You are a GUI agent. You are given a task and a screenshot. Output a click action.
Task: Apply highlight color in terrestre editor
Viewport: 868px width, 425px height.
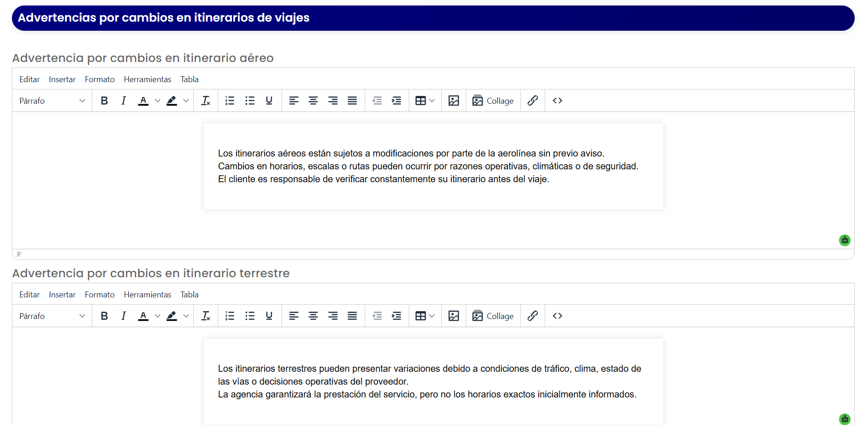172,316
